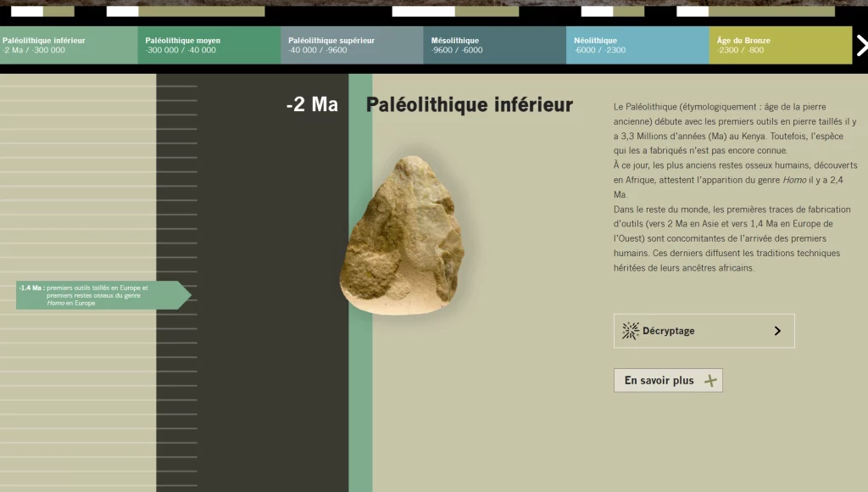Screen dimensions: 868x492
Task: Jump to the Âge du Bronze tab
Action: 780,45
